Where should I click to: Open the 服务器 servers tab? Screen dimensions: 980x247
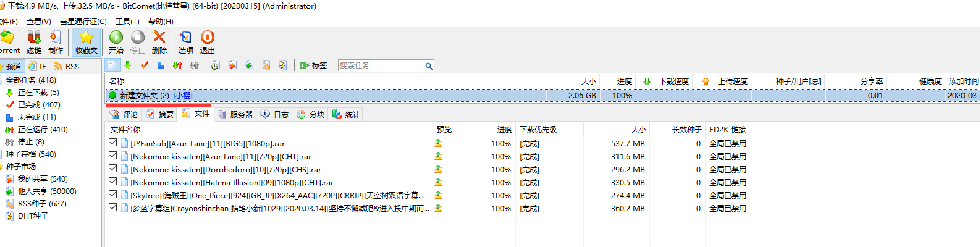235,114
